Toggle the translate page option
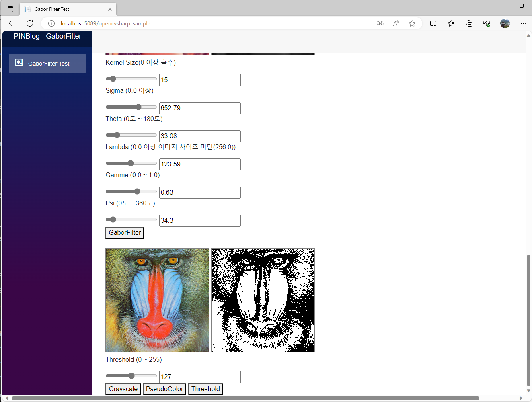This screenshot has width=532, height=402. [x=380, y=23]
